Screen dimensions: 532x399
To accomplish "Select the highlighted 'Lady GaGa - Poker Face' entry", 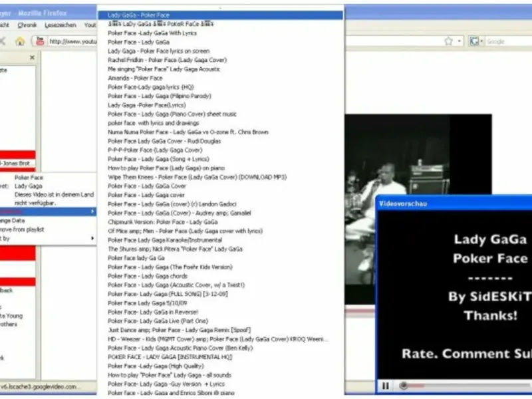I will click(220, 15).
